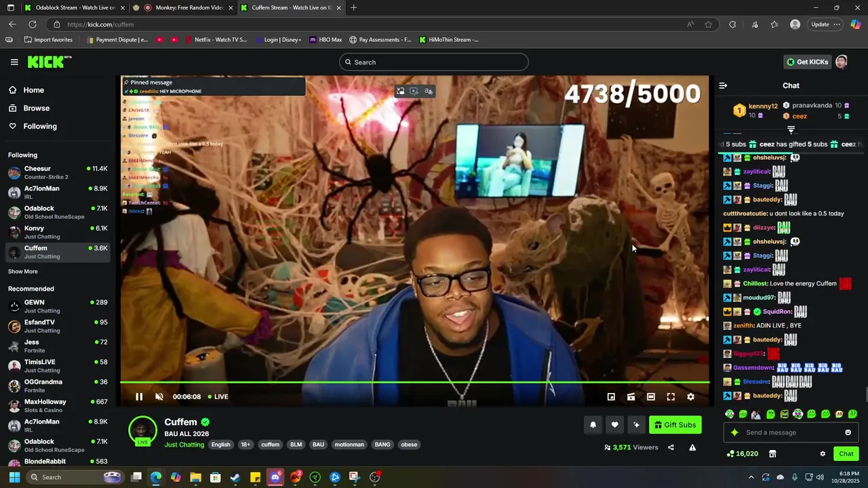The height and width of the screenshot is (488, 868).
Task: Toggle theater mode in video player
Action: [x=651, y=396]
